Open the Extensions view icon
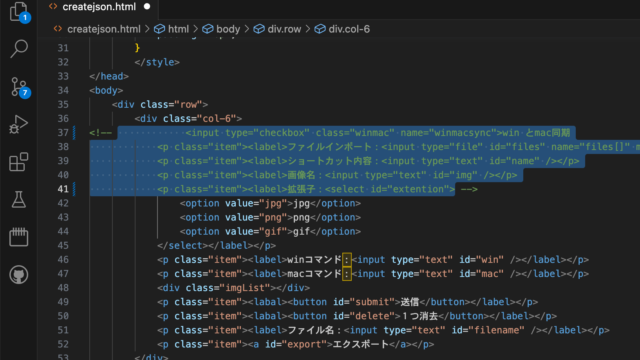640x360 pixels. [x=18, y=162]
